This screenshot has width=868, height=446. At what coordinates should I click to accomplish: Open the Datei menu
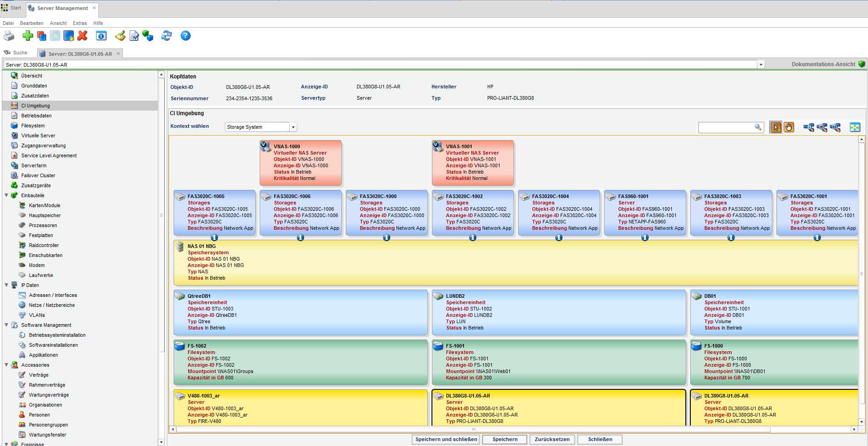(8, 23)
